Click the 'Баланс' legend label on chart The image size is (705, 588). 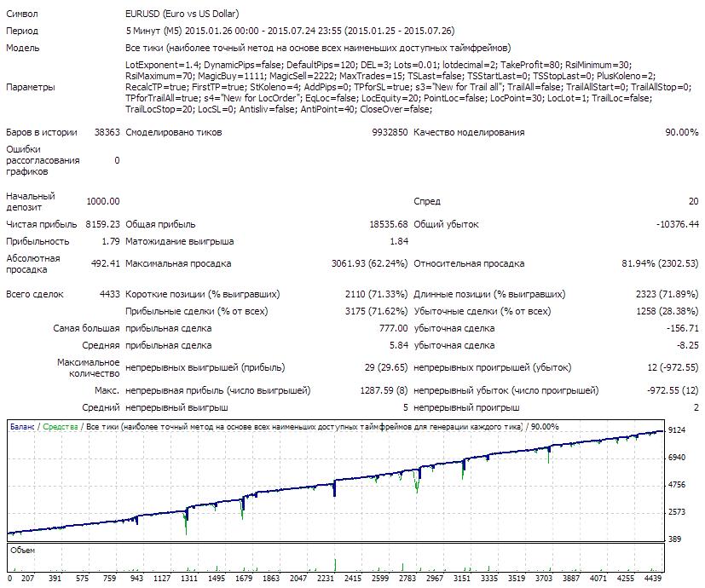[22, 427]
